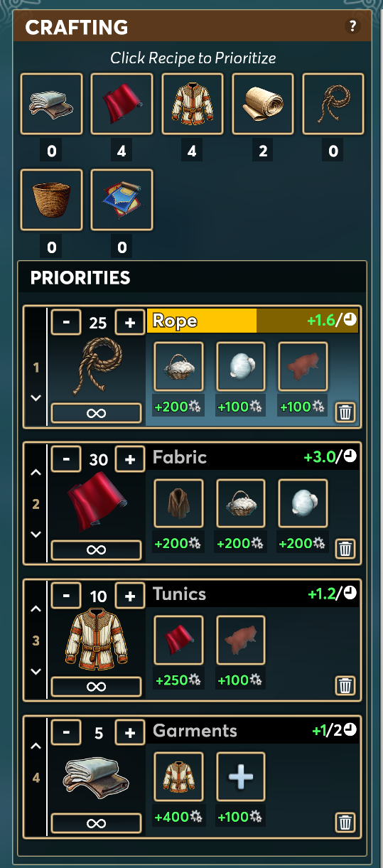Select the Hide ingredient in Tunics recipe
This screenshot has height=868, width=383.
[241, 641]
